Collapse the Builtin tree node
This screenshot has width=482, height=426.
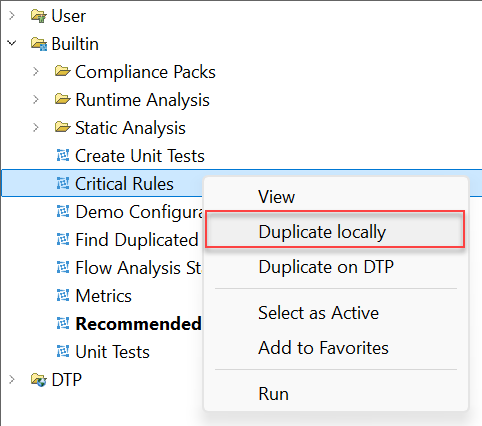point(12,43)
